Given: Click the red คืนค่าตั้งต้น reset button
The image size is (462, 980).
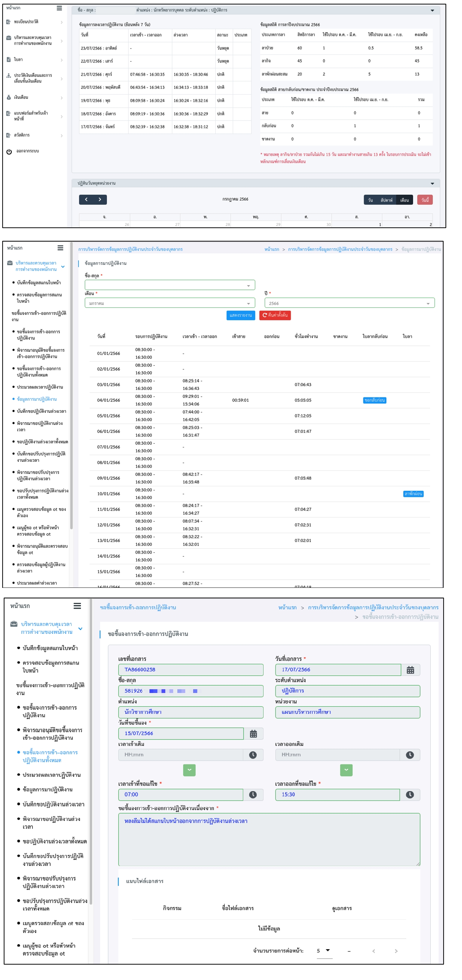Looking at the screenshot, I should pos(275,315).
